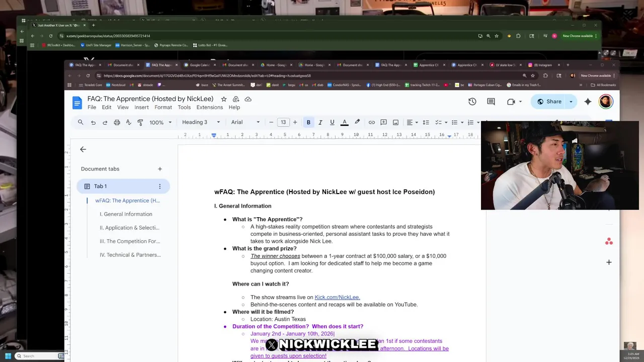Start a Meet call camera icon
The image size is (644, 362).
click(511, 102)
